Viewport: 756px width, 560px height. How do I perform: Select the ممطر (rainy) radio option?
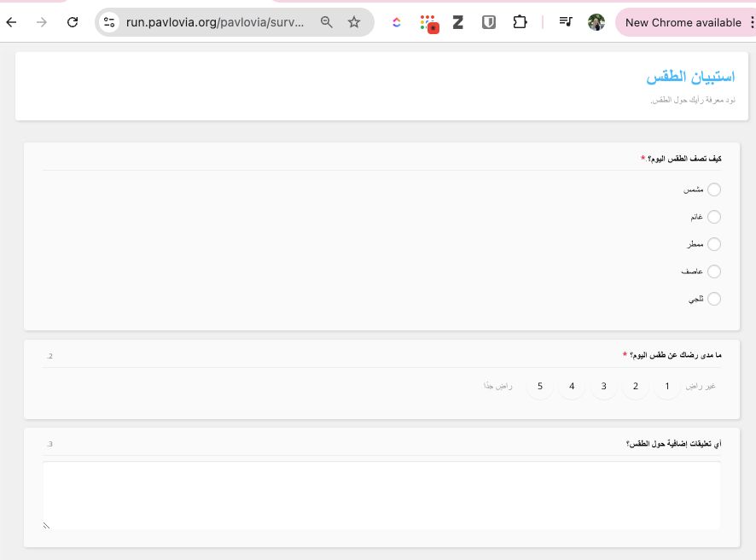714,244
